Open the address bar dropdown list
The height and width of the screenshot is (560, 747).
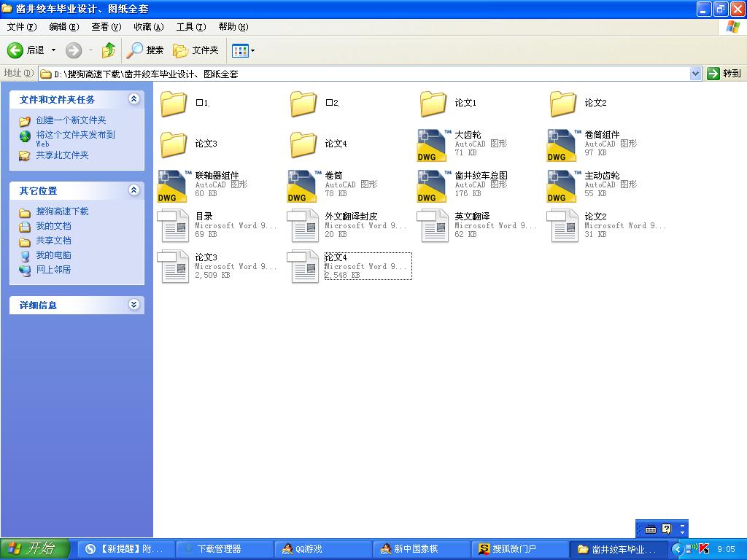pos(696,73)
